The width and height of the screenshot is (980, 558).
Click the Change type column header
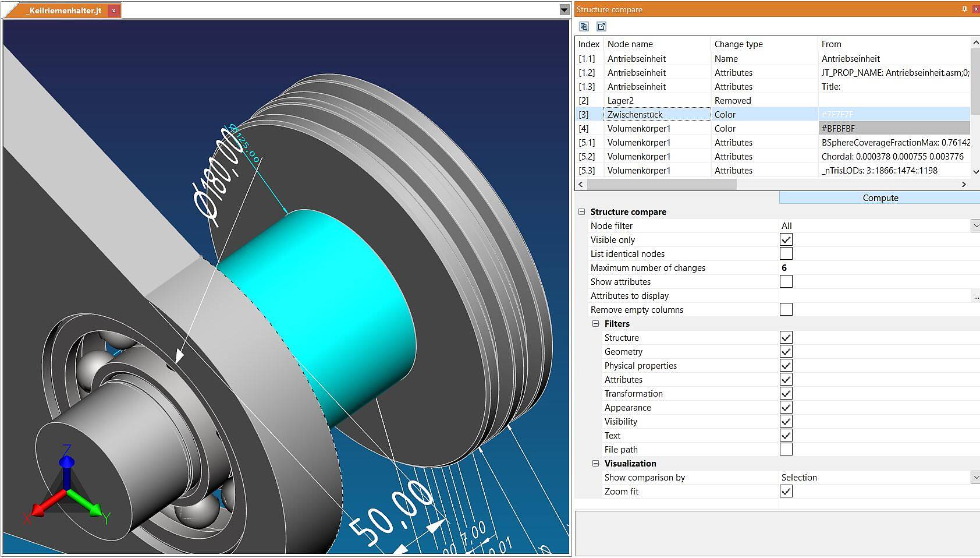[x=764, y=44]
